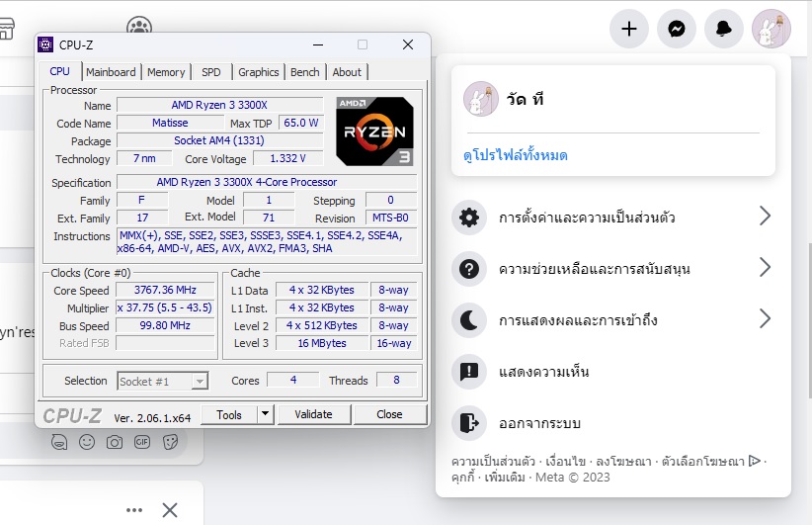The width and height of the screenshot is (812, 525).
Task: Click the sticker icon in the comment box
Action: [170, 442]
